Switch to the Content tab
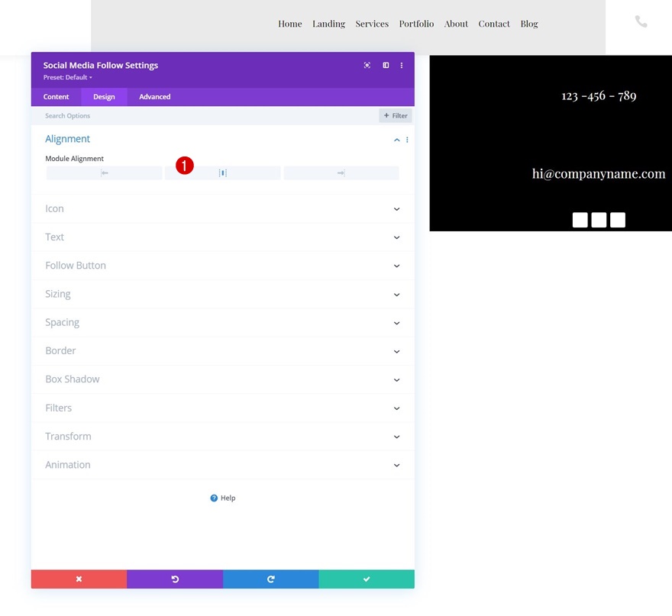This screenshot has height=616, width=672. point(57,97)
